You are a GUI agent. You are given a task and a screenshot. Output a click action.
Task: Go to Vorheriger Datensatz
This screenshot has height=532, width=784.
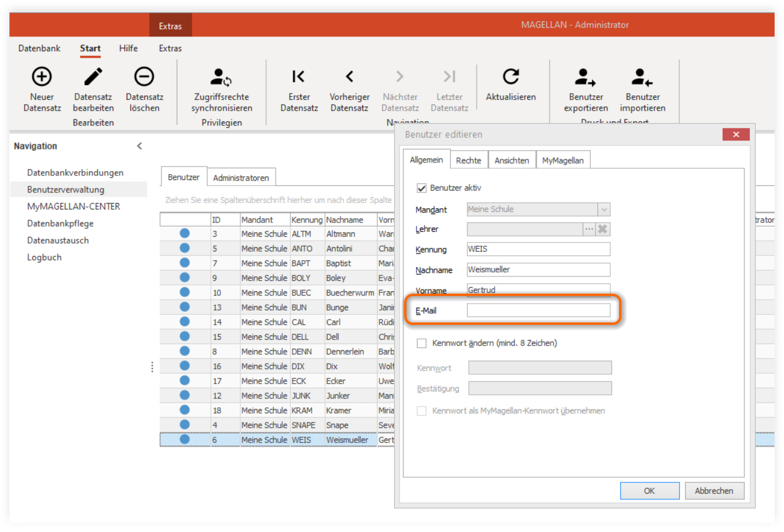pyautogui.click(x=349, y=77)
